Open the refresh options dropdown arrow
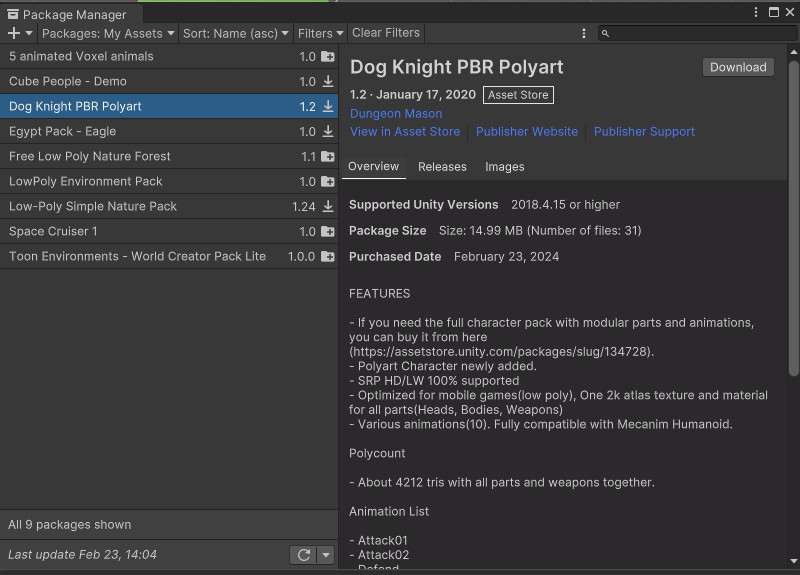The width and height of the screenshot is (800, 575). 326,555
